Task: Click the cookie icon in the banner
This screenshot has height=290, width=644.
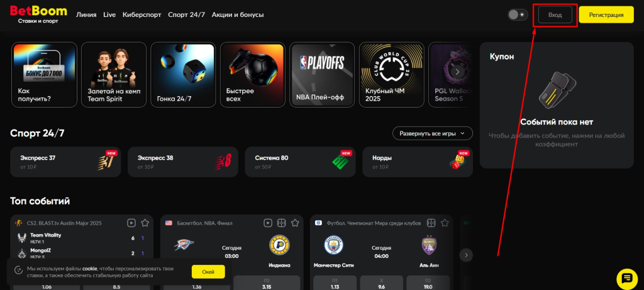Action: [18, 270]
